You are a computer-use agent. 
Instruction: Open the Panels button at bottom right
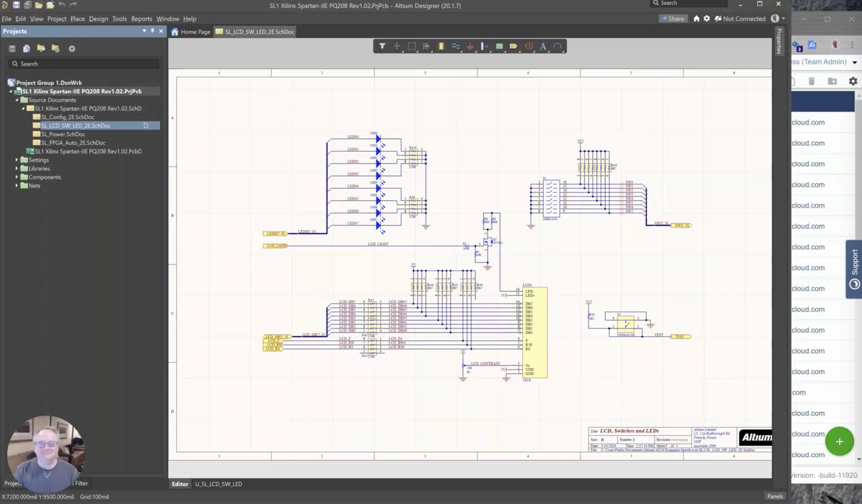pos(775,496)
